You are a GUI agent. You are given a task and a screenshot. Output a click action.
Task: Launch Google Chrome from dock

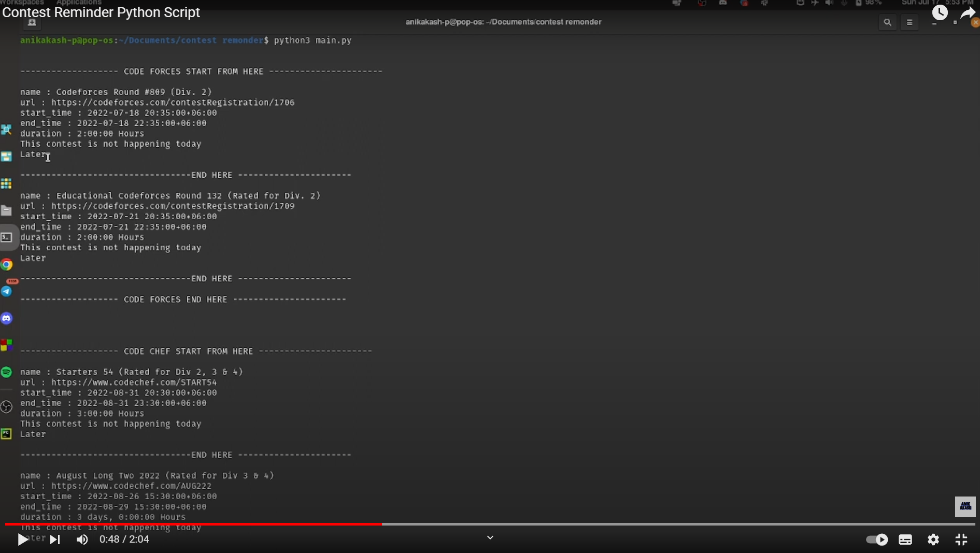(x=6, y=264)
